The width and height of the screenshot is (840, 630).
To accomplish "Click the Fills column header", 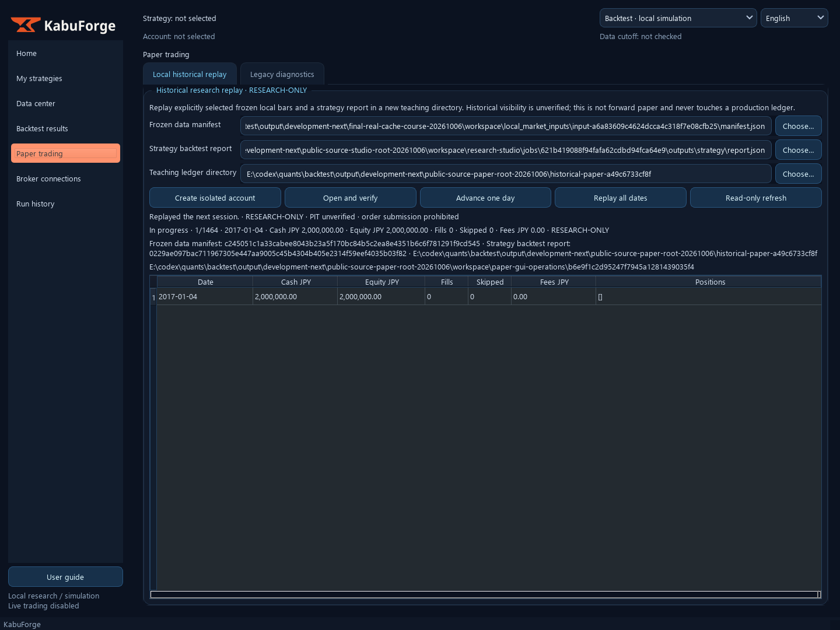I will (447, 282).
